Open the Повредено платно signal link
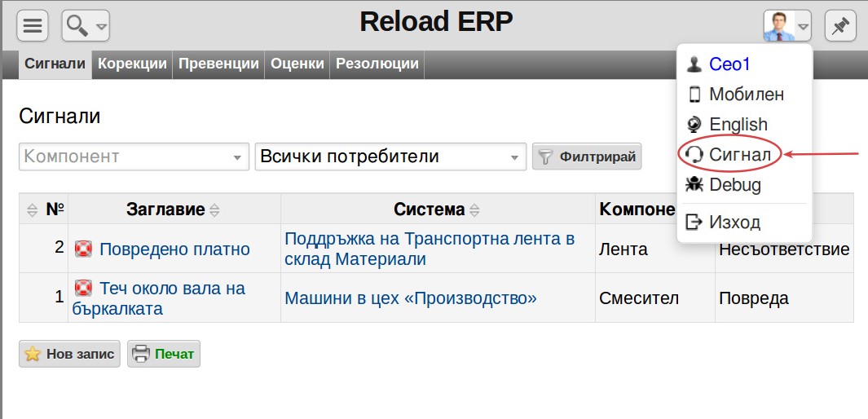The image size is (868, 419). (x=174, y=249)
